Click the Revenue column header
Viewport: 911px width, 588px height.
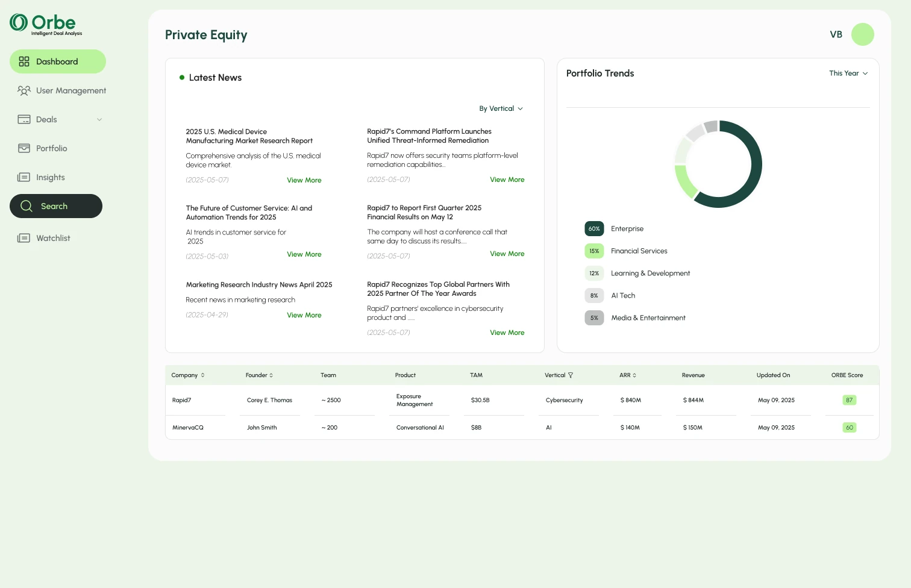tap(693, 375)
